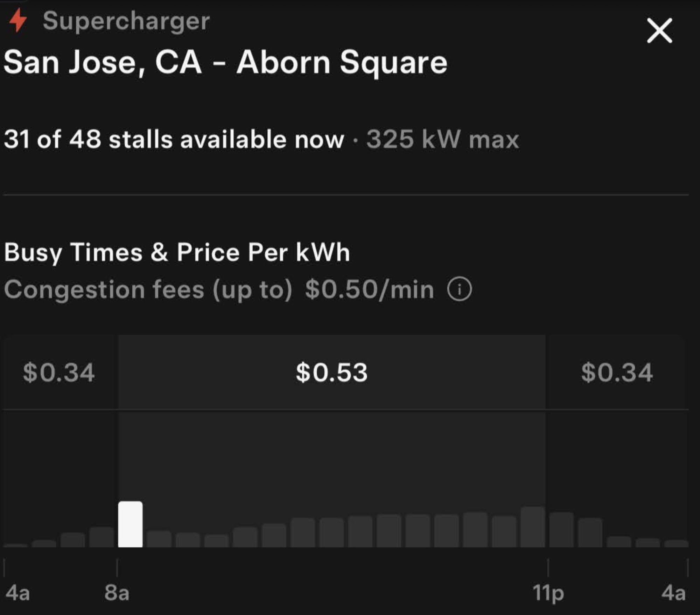The width and height of the screenshot is (700, 615).
Task: Select the $0.34 price segment before 8a
Action: pos(59,372)
